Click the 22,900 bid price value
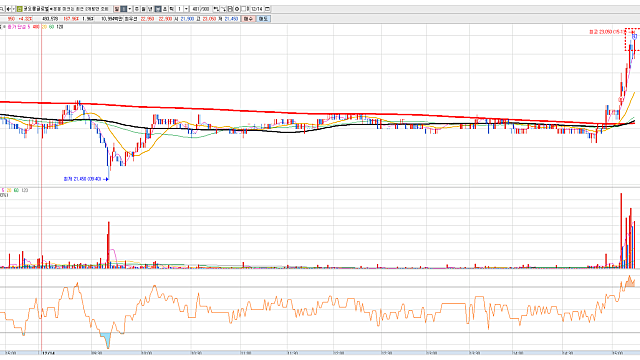This screenshot has height=360, width=640. tap(165, 19)
